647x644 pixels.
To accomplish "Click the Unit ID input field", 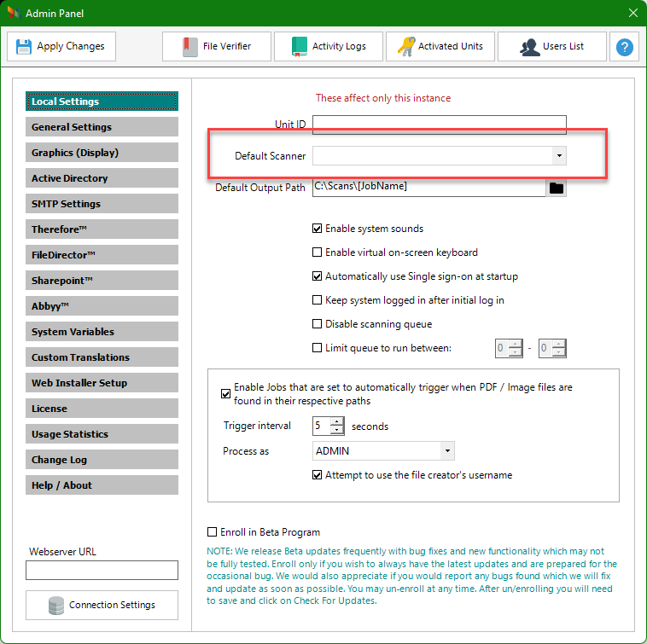I will [x=440, y=125].
